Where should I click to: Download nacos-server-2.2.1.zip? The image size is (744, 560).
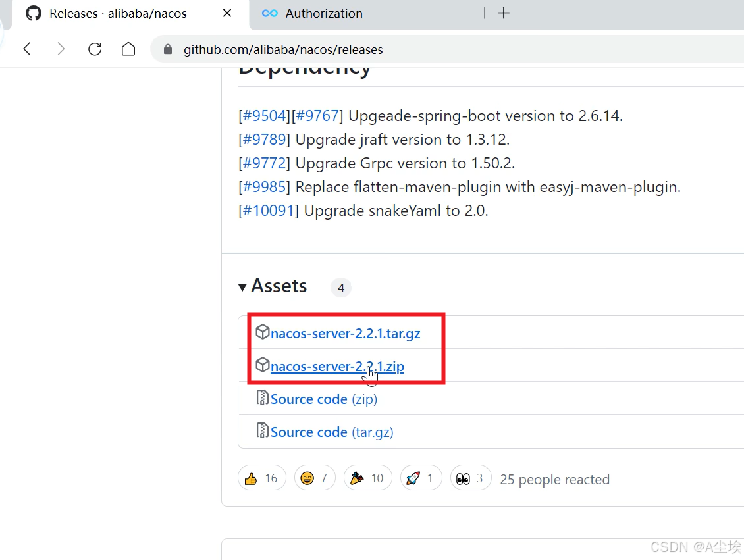337,366
